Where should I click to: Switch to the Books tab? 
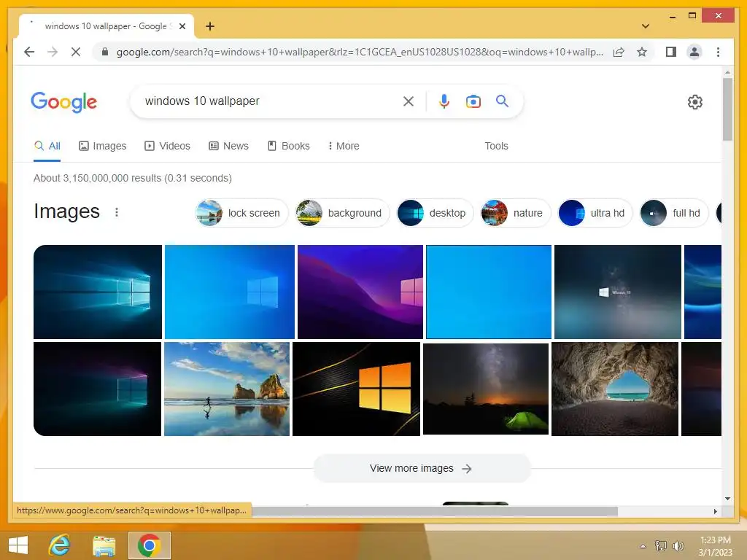coord(289,146)
